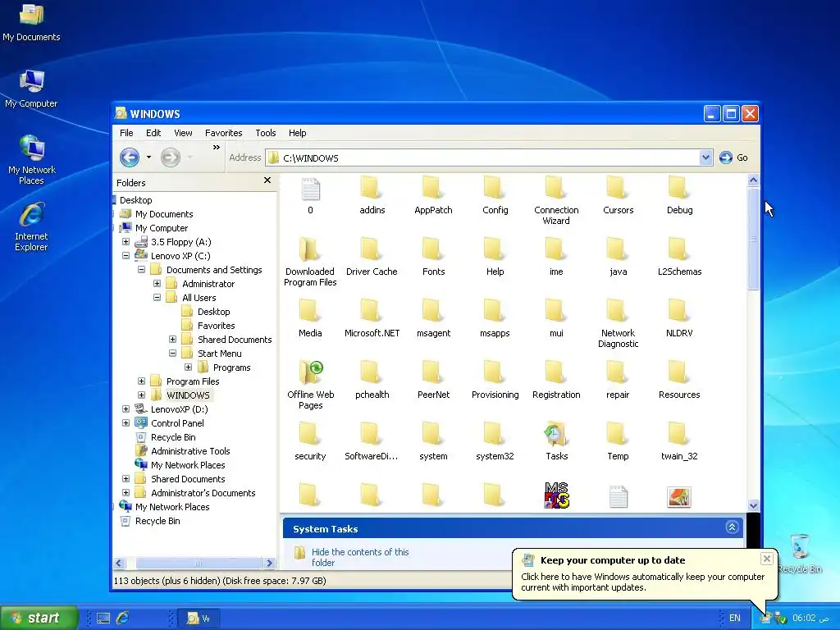Select the MS-DOS program icon in file list
This screenshot has width=840, height=630.
point(556,495)
